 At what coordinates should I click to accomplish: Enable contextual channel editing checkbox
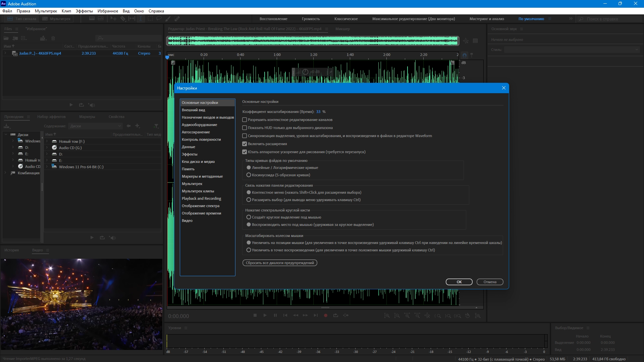click(245, 120)
